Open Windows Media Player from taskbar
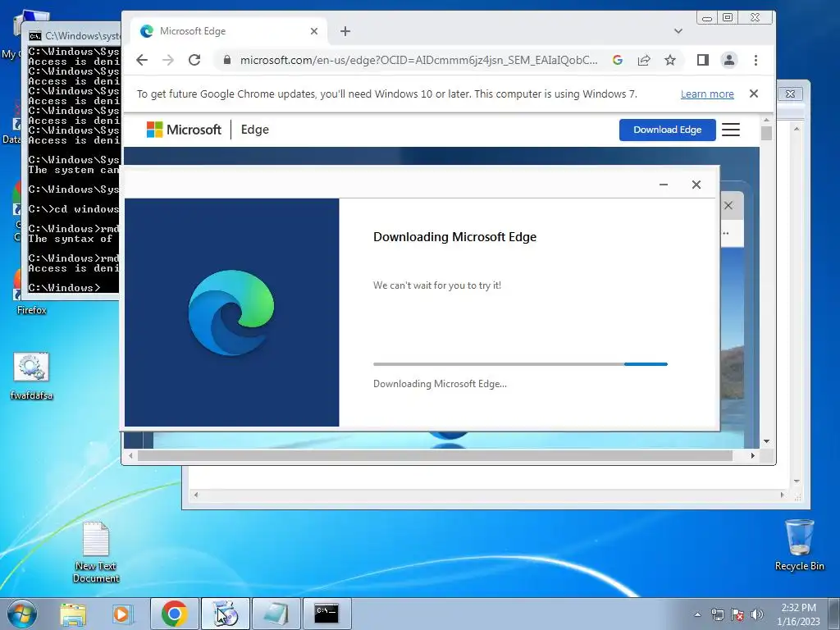Screen dimensions: 840x630 pos(123,614)
